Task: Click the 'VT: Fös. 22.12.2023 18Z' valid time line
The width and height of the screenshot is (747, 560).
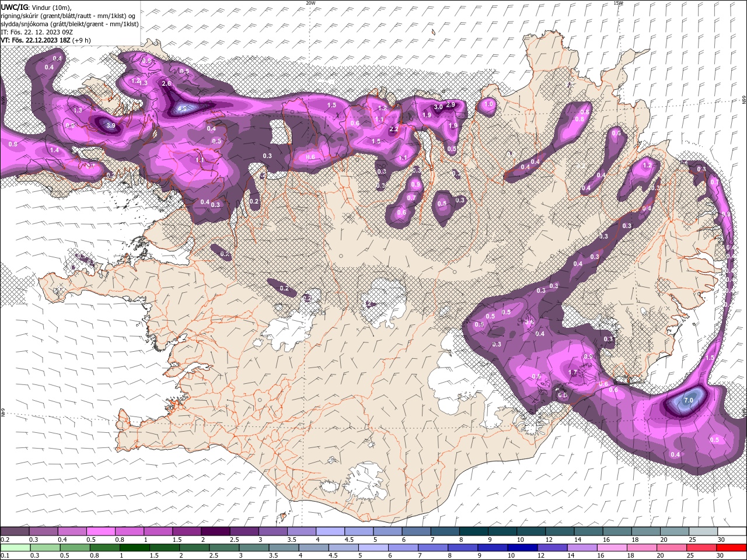Action: [x=37, y=40]
